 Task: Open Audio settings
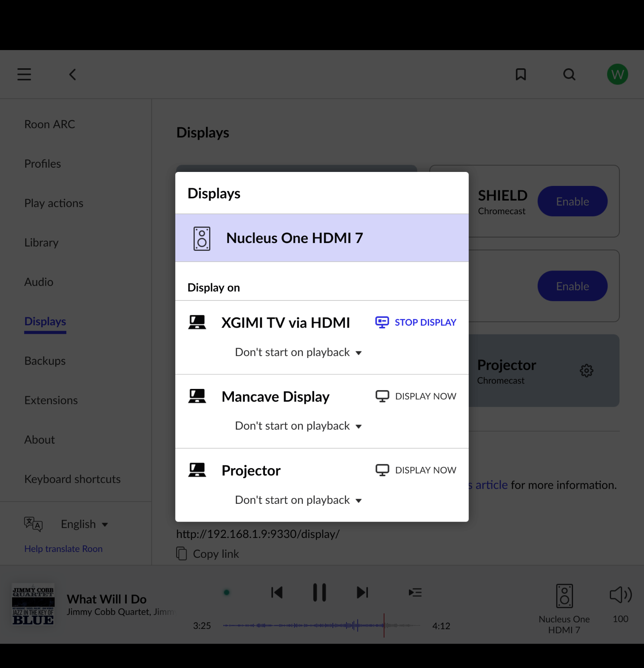click(x=39, y=282)
